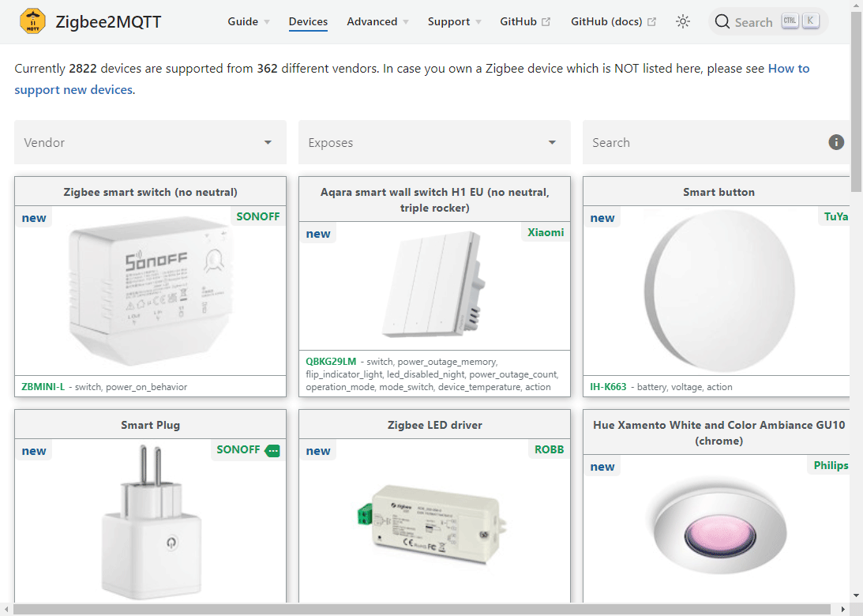Screen dimensions: 863x616
Task: Open the Support navigation menu
Action: (455, 22)
